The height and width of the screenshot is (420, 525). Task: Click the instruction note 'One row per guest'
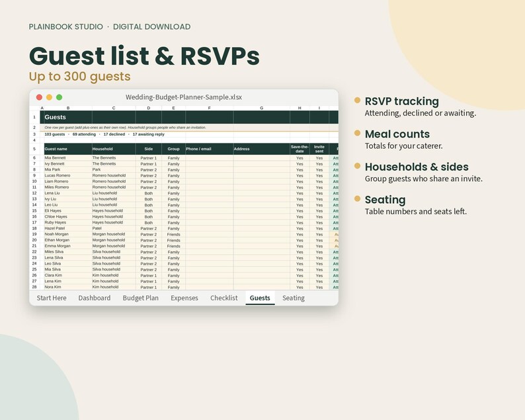point(125,128)
